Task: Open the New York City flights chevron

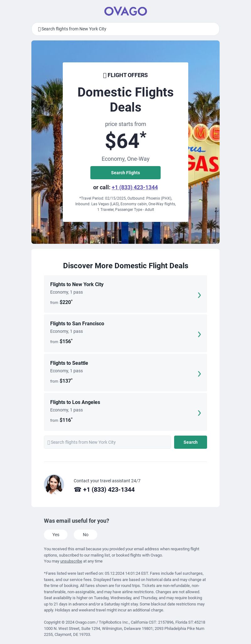Action: [199, 295]
